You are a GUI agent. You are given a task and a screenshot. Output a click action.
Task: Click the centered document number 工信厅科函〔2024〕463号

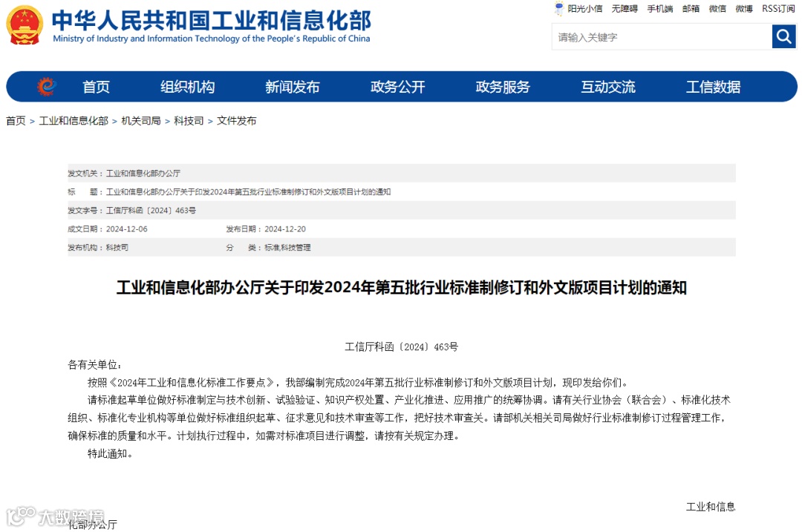click(x=402, y=347)
